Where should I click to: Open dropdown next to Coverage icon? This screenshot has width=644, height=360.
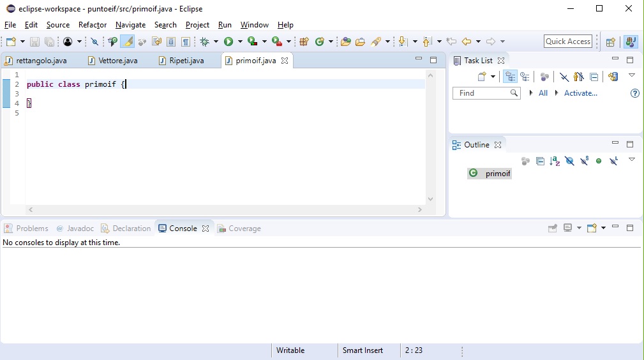[264, 41]
